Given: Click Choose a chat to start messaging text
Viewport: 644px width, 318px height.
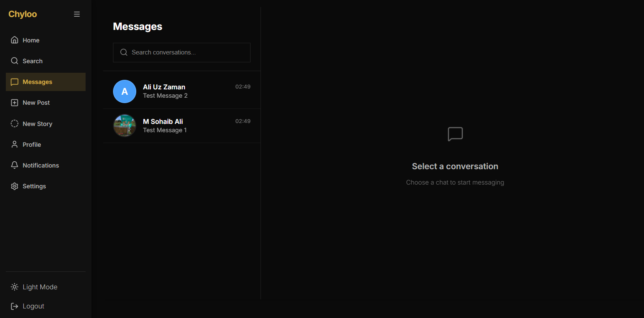Looking at the screenshot, I should [x=455, y=182].
